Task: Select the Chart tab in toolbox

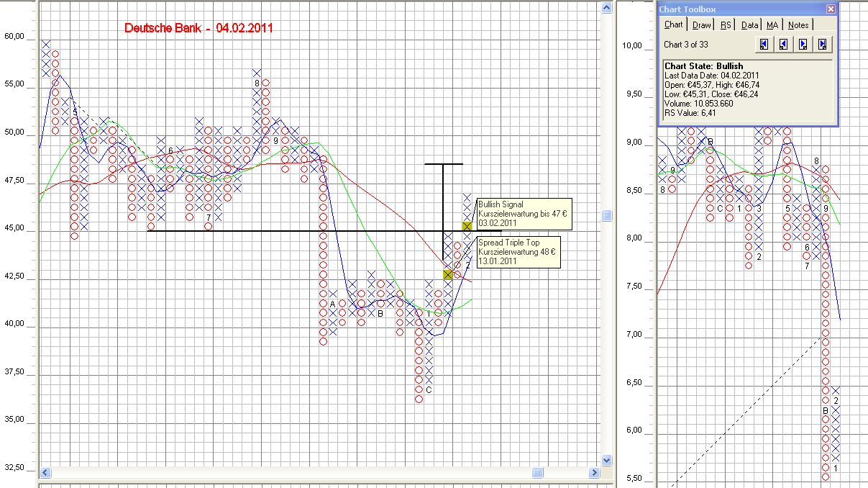Action: [x=674, y=24]
